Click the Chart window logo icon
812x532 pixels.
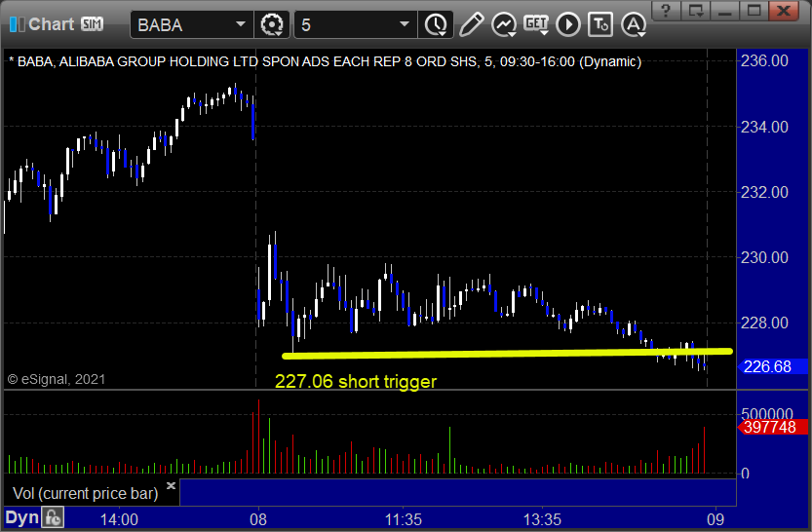18,23
